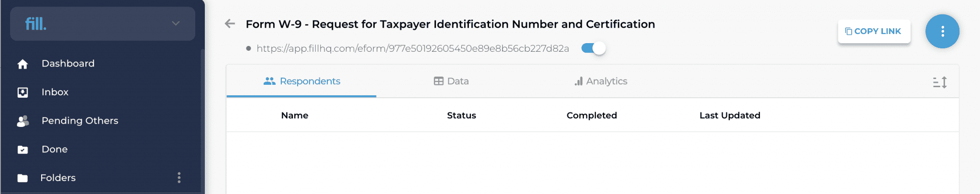Toggle the form link active switch
980x194 pixels.
pyautogui.click(x=593, y=48)
